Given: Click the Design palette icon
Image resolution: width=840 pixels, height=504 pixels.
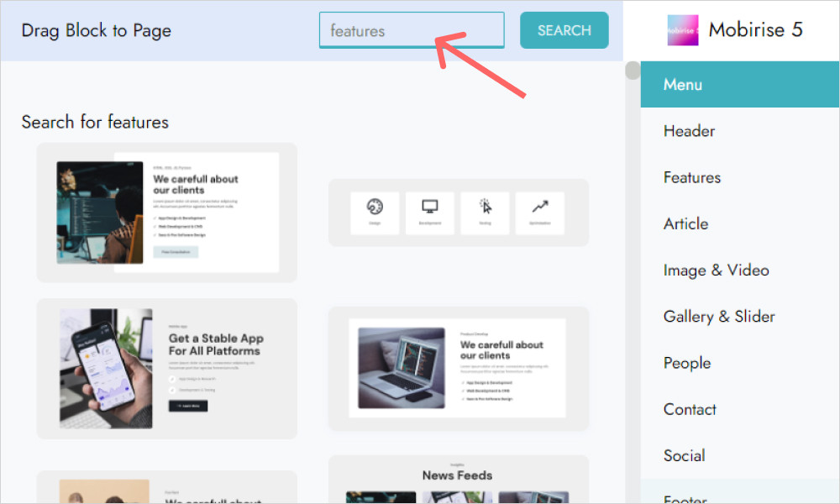Looking at the screenshot, I should point(375,207).
